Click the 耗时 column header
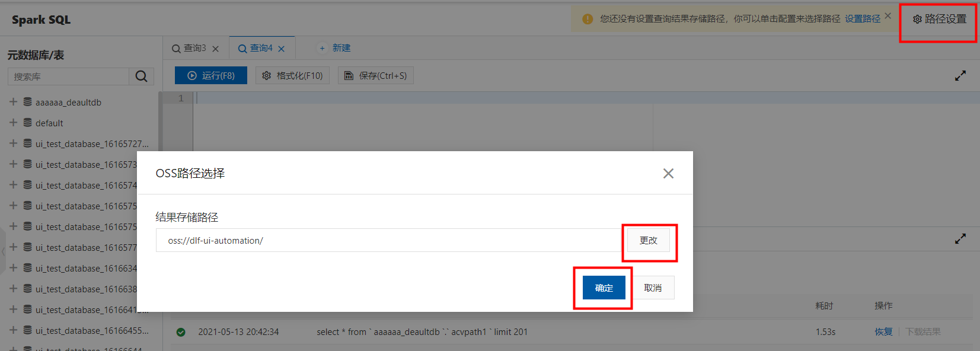Viewport: 980px width, 351px height. [x=824, y=305]
